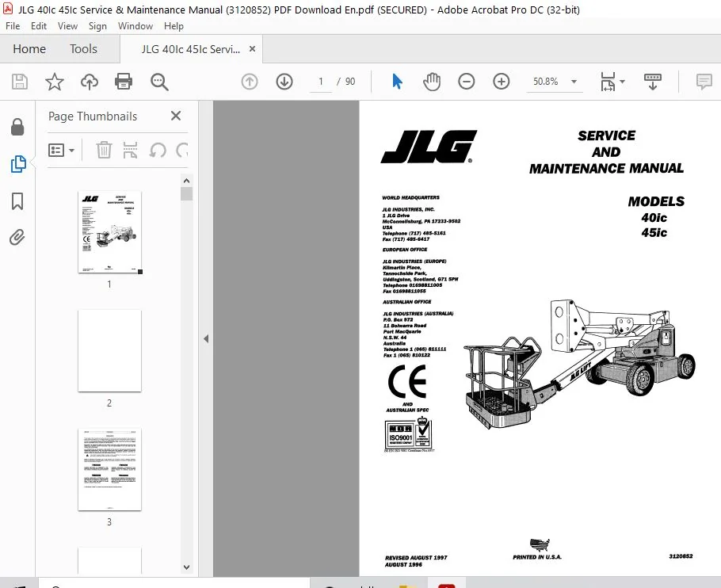Rotate page counterclockwise icon

coord(158,150)
